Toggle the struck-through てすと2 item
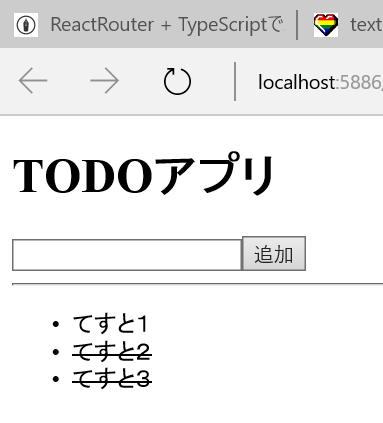Screen dimensions: 383x423 coord(112,351)
